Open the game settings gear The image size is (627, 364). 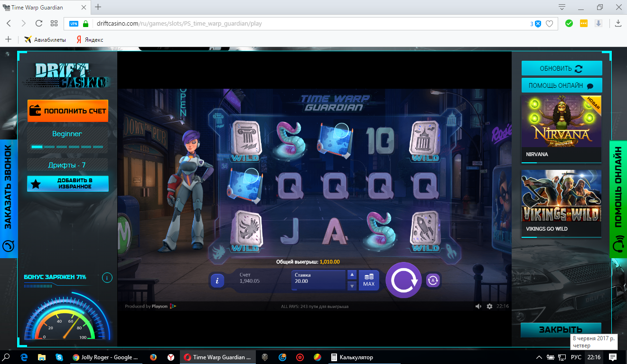coord(489,306)
